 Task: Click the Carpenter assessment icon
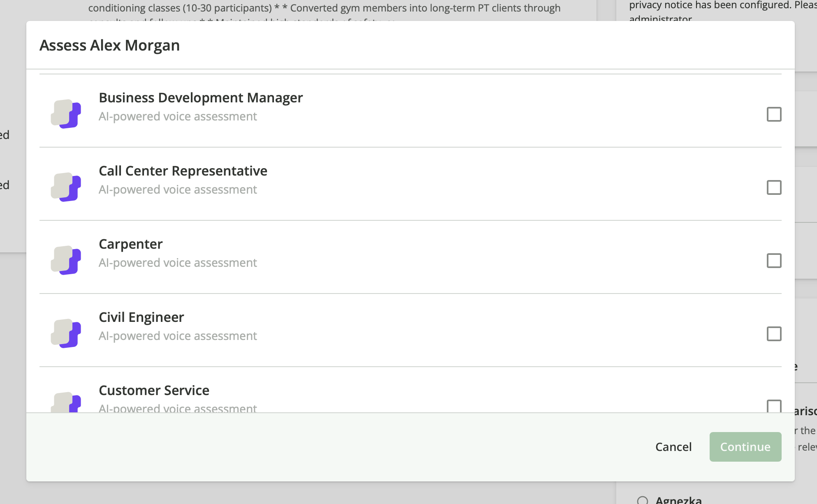[66, 260]
